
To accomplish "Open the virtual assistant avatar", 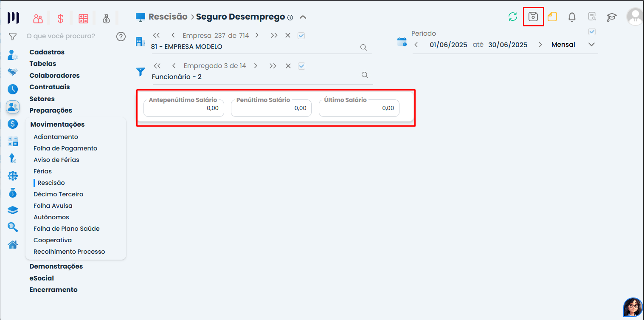I will point(633,308).
